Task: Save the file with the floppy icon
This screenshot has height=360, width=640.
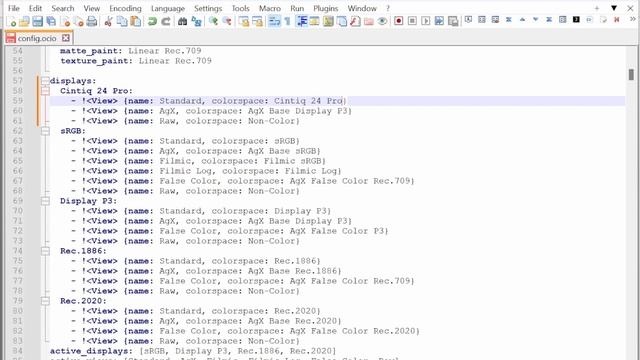Action: pyautogui.click(x=38, y=21)
